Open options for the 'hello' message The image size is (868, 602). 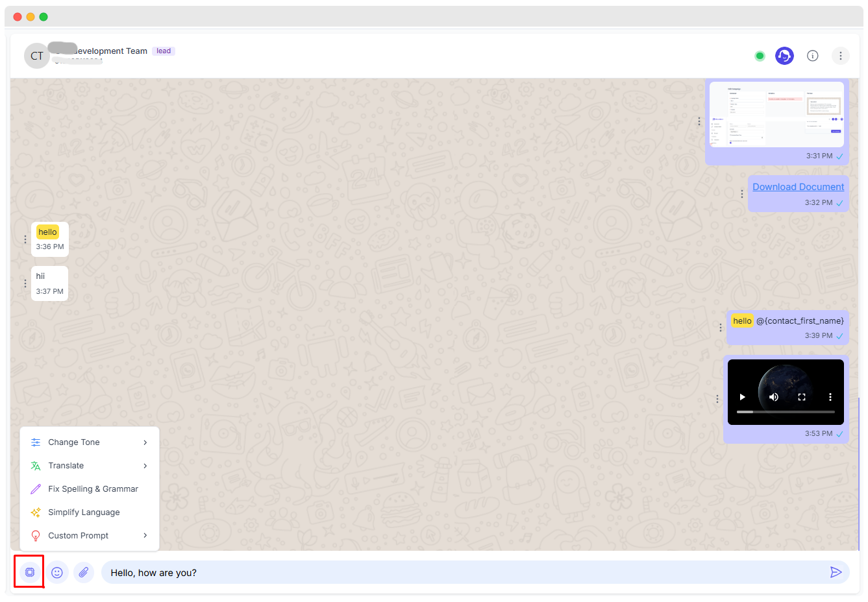[x=25, y=239]
